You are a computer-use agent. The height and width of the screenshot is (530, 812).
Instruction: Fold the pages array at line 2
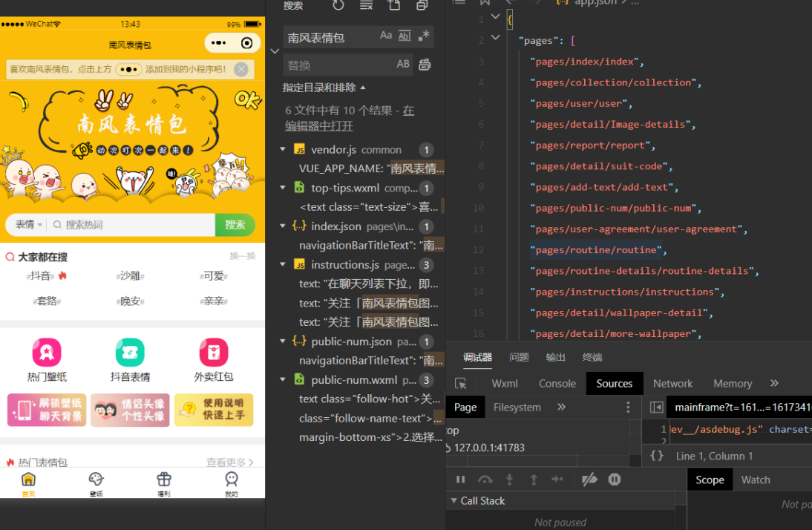496,37
